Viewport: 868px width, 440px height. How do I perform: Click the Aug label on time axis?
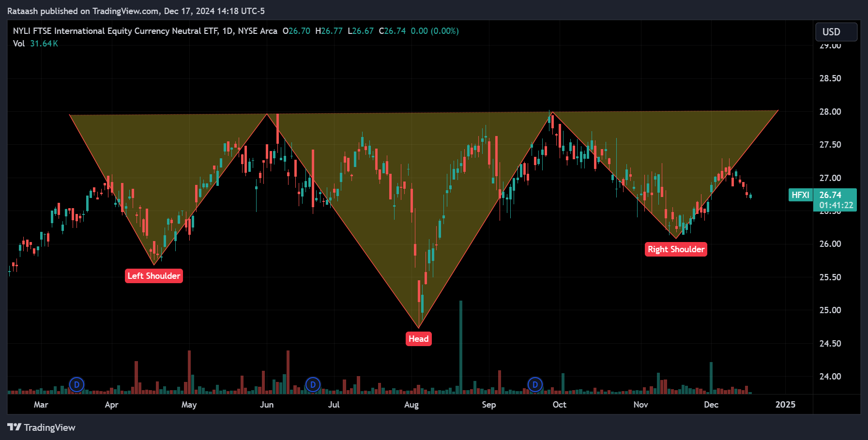click(x=411, y=405)
